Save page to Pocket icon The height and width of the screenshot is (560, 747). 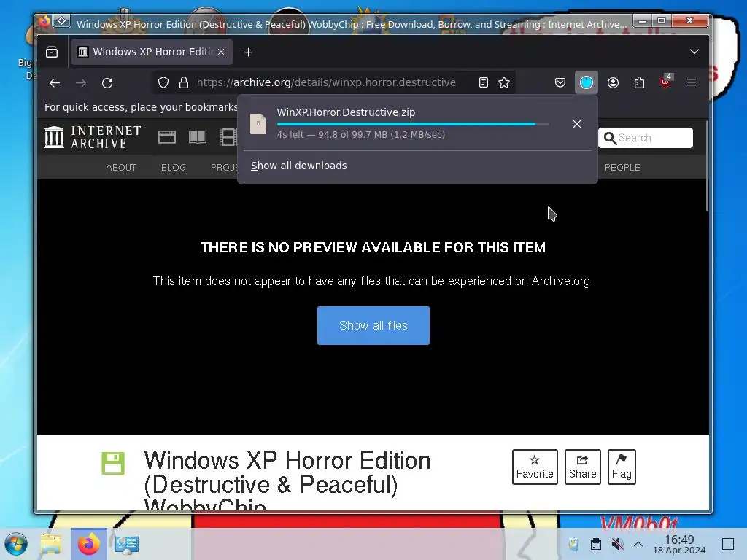(x=560, y=83)
